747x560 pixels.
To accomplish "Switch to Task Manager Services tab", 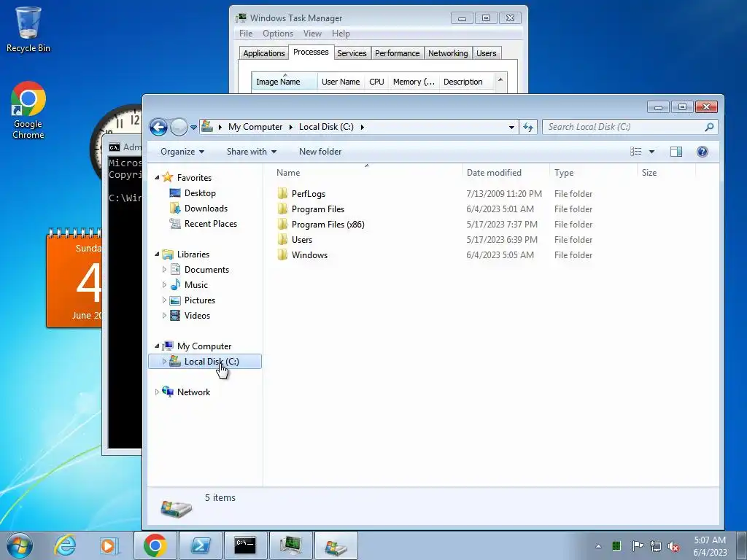I will click(x=352, y=53).
